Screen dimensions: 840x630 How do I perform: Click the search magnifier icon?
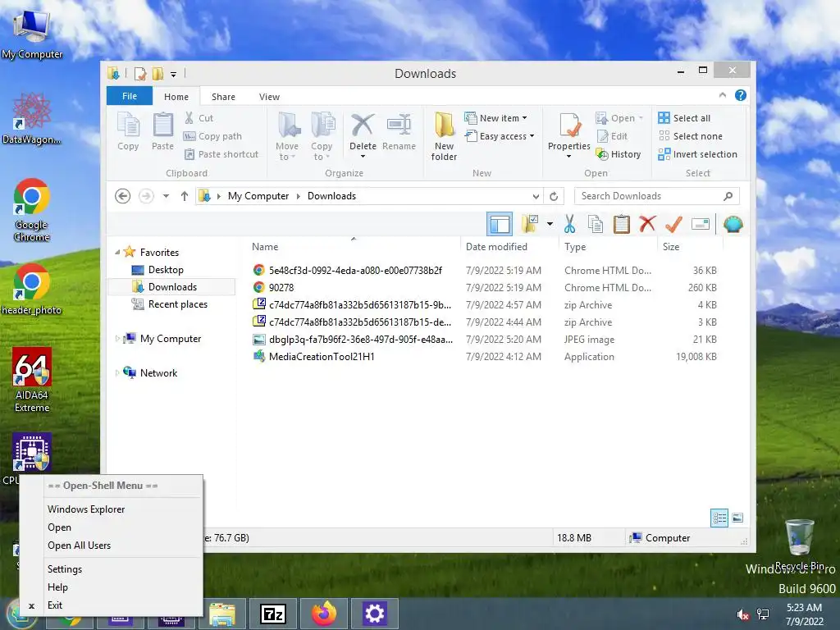(x=728, y=196)
